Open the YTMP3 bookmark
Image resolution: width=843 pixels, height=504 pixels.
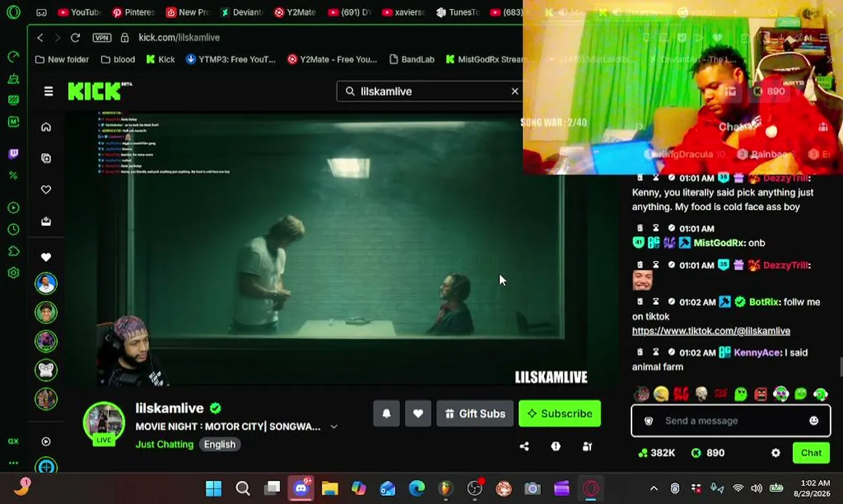(x=230, y=59)
